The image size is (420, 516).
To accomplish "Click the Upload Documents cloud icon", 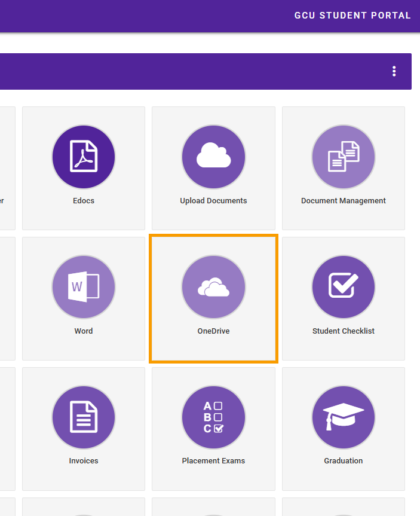I will click(x=213, y=157).
